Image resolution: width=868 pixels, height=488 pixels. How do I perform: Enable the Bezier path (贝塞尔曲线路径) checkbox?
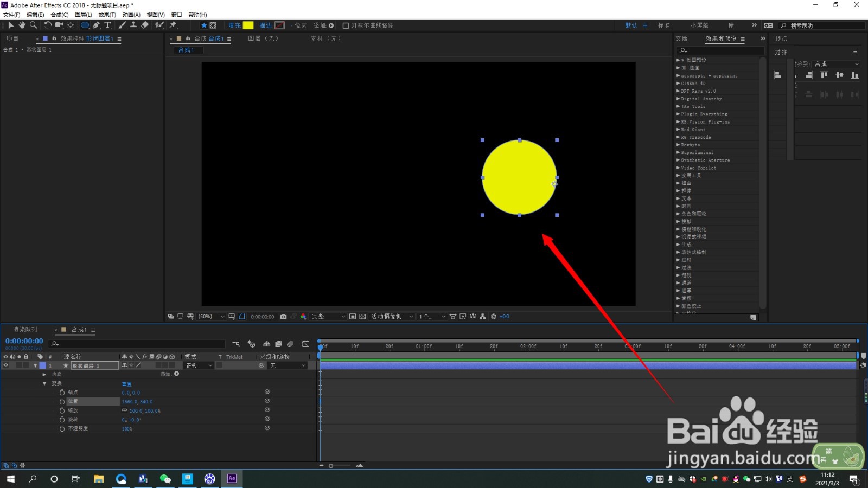coord(346,25)
